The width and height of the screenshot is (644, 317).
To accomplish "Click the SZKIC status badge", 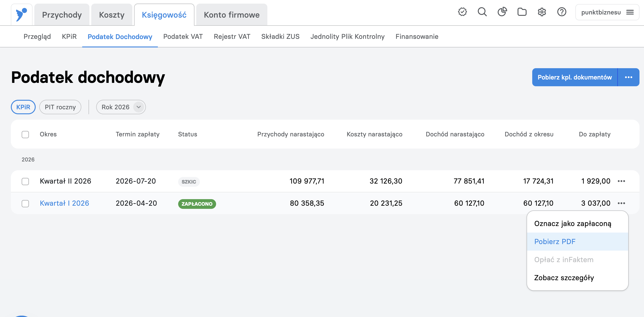I will point(189,182).
